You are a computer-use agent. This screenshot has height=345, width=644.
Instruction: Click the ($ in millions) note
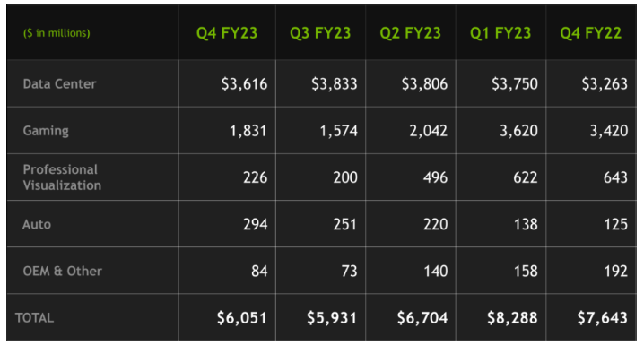tap(57, 33)
